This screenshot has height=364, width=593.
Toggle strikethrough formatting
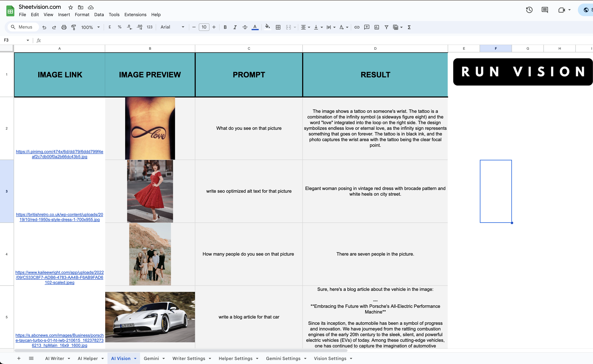[245, 27]
